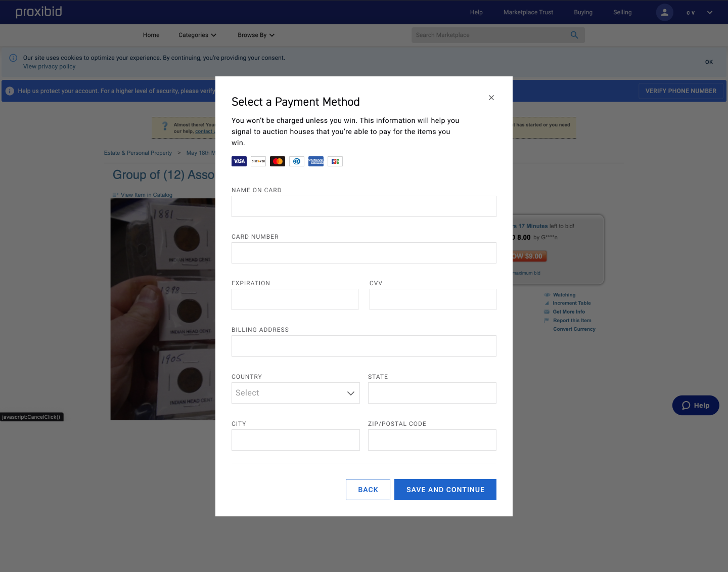Viewport: 728px width, 572px height.
Task: Focus the Name on Card field
Action: [x=364, y=206]
